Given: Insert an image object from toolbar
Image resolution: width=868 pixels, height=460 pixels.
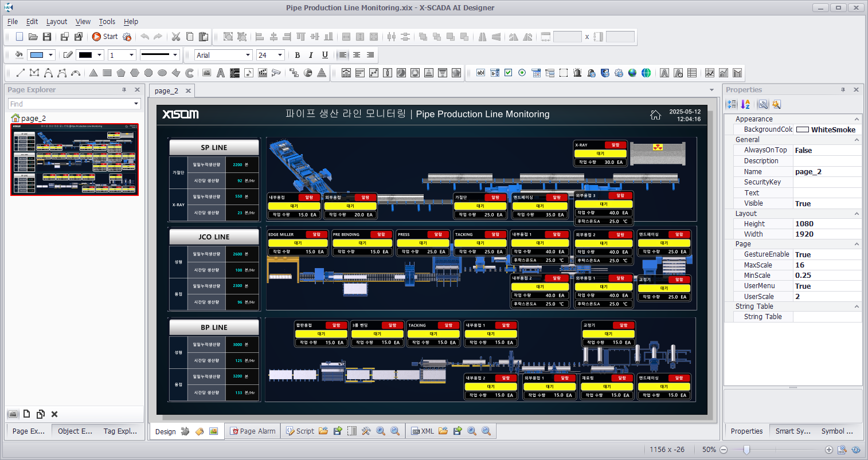Looking at the screenshot, I should tap(207, 73).
